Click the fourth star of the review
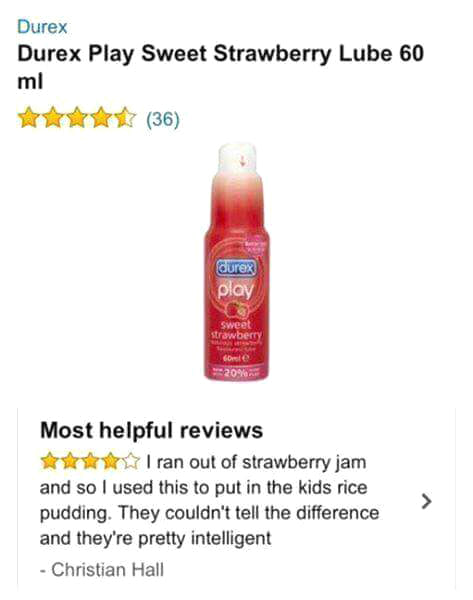This screenshot has height=600, width=473. (111, 461)
